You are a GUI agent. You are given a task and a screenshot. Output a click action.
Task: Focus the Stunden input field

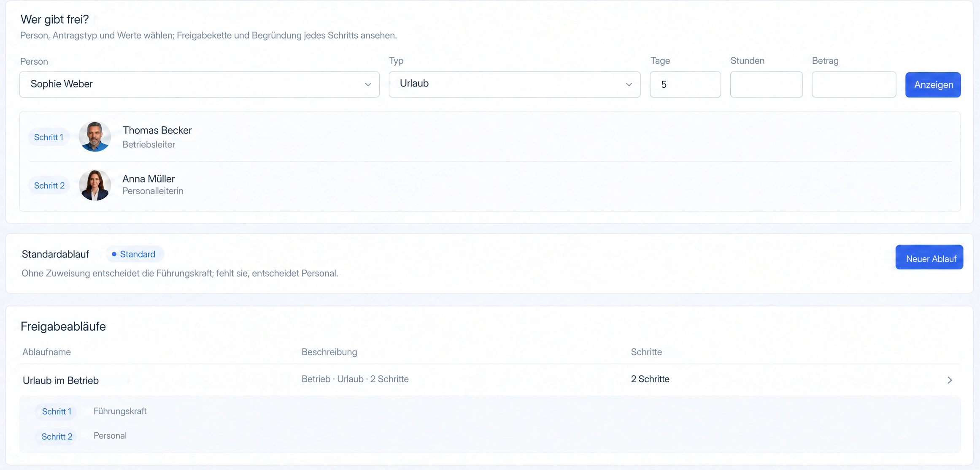766,84
